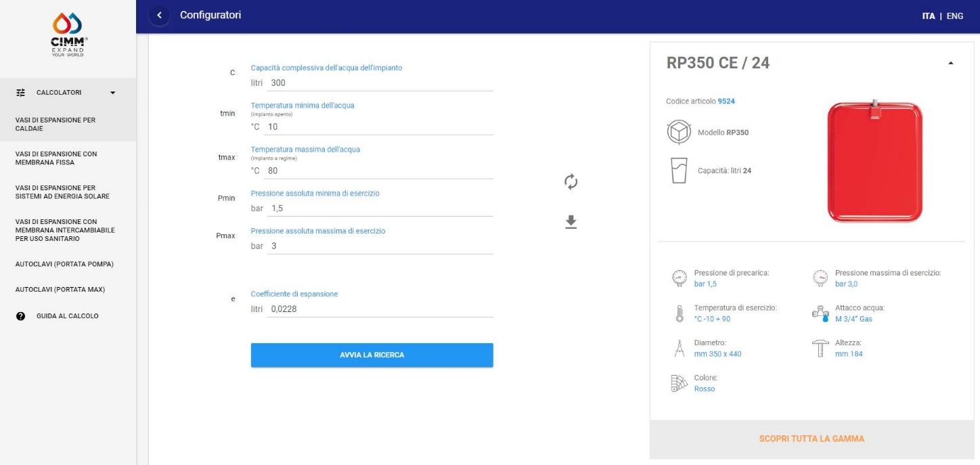Image resolution: width=980 pixels, height=465 pixels.
Task: Click the system water capacity field (300)
Action: (380, 83)
